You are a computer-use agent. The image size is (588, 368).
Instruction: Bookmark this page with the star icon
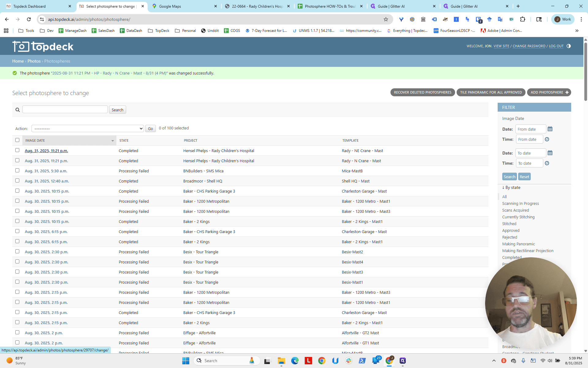pos(386,19)
